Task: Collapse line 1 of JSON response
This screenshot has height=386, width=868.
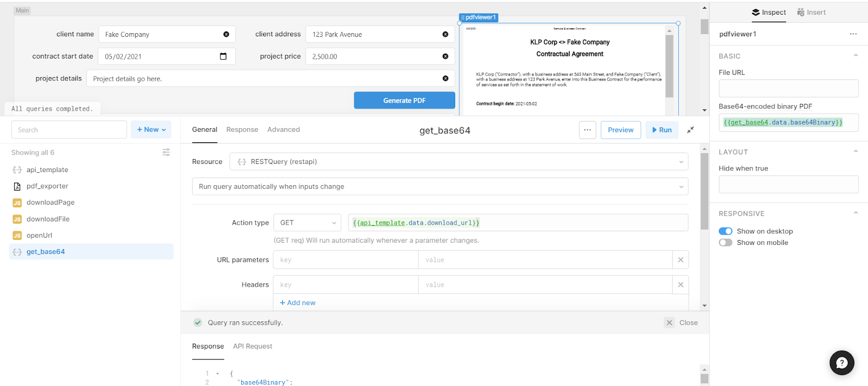Action: [x=218, y=374]
